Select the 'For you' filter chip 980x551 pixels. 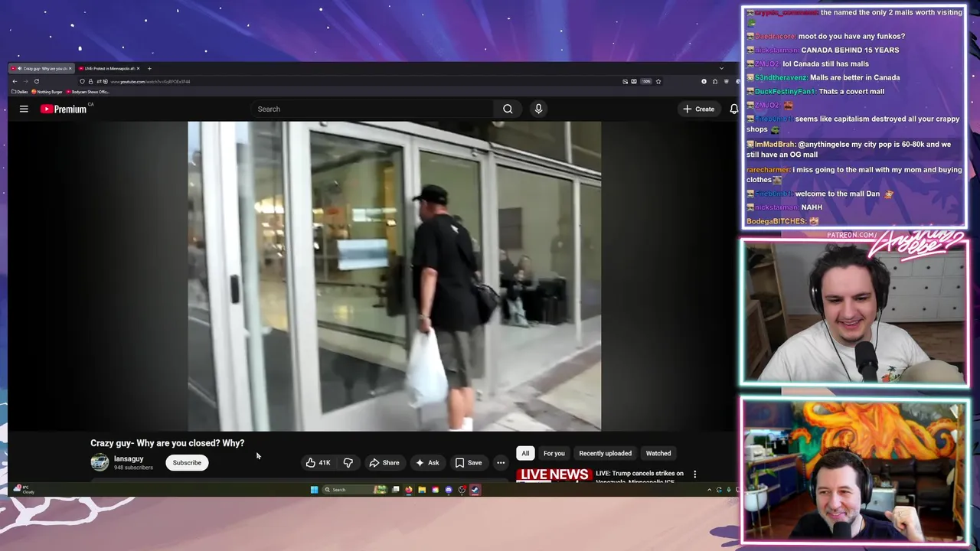point(554,454)
